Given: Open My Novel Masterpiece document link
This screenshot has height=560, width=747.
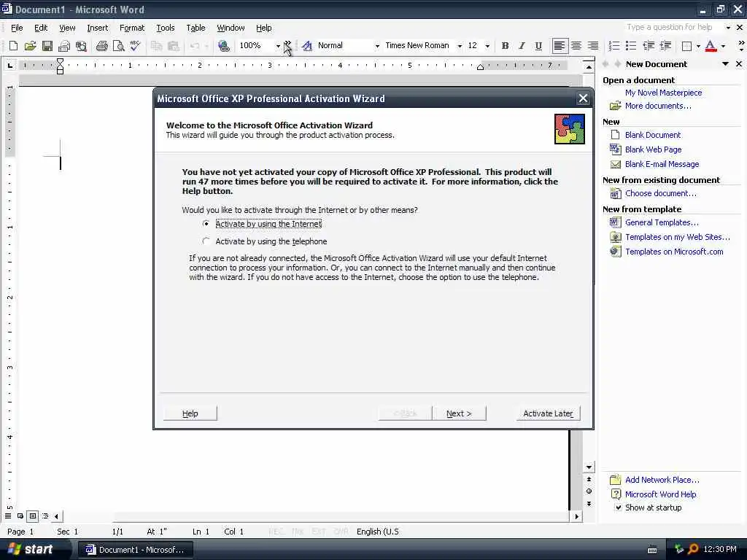Looking at the screenshot, I should [663, 93].
